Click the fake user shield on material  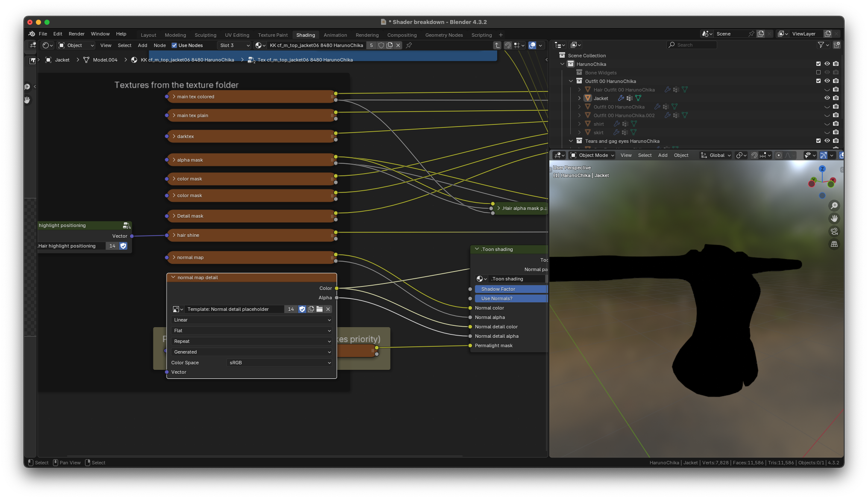381,45
